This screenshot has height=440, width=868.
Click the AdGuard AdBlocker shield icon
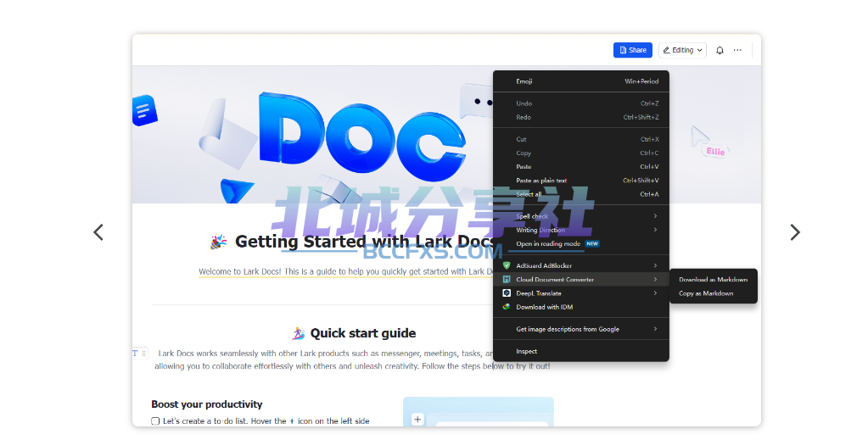pos(507,265)
